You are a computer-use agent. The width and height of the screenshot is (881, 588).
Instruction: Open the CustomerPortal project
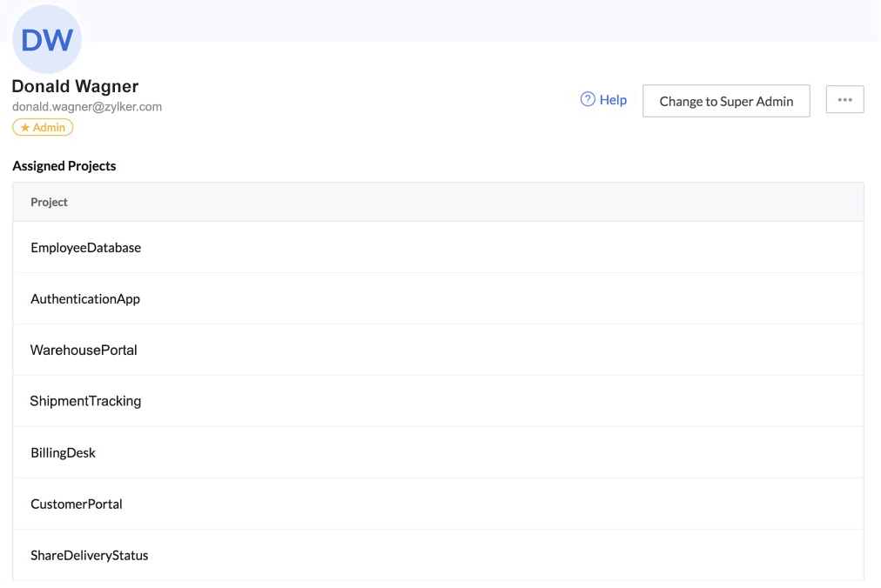pos(77,504)
